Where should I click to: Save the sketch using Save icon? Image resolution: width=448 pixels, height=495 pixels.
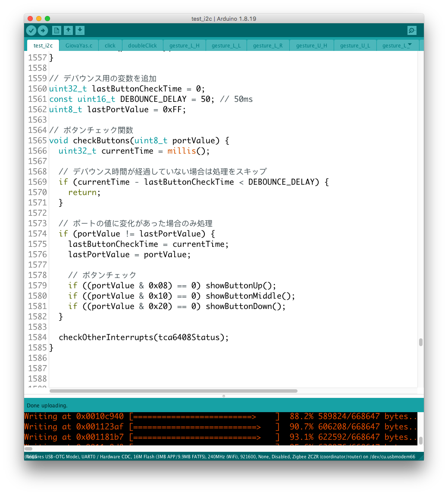tap(80, 30)
